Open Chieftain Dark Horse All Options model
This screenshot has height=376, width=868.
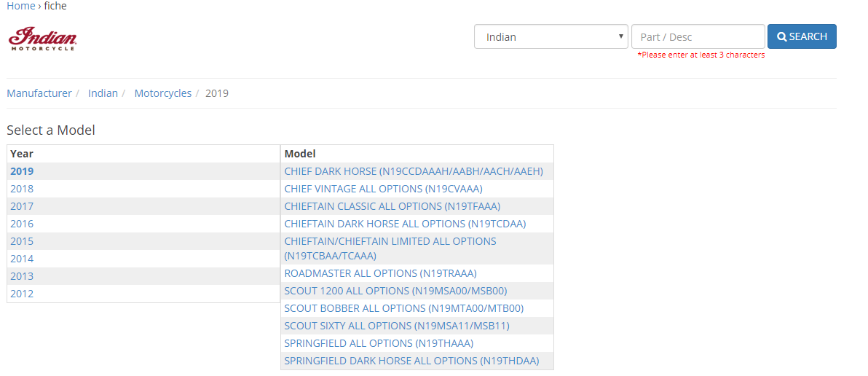405,224
